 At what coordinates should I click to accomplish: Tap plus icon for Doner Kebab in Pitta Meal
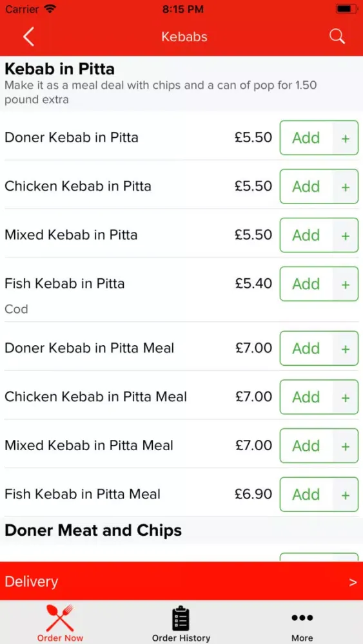pyautogui.click(x=346, y=348)
